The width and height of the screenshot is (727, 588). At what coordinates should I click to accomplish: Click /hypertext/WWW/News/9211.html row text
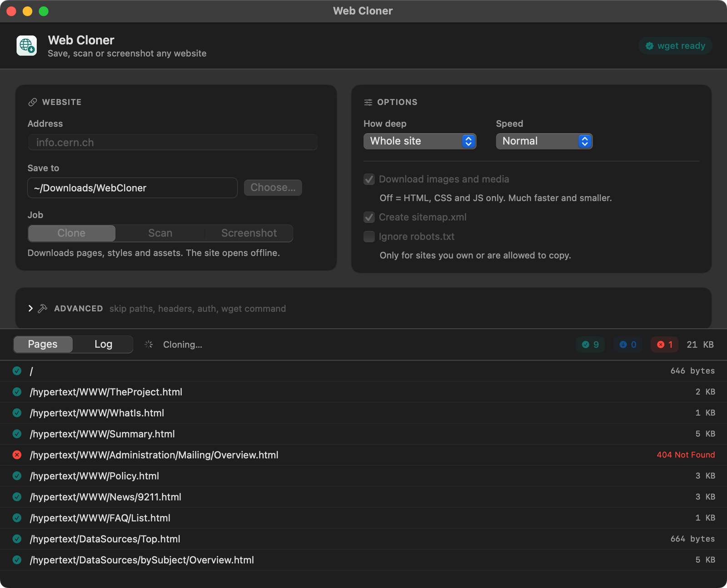105,497
